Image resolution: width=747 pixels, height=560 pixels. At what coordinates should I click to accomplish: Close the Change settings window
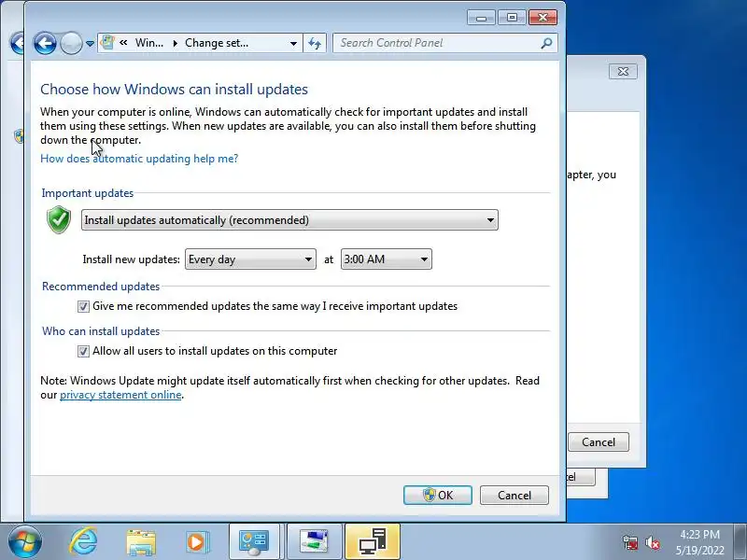(543, 18)
